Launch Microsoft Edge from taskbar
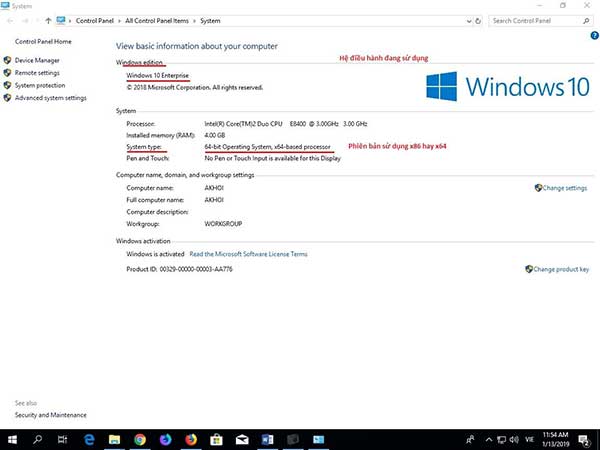Screen dimensions: 600x450 coord(89,439)
